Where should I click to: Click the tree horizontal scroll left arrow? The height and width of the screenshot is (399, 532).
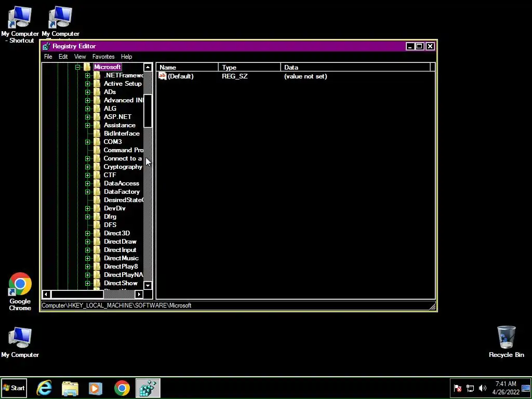coord(46,294)
